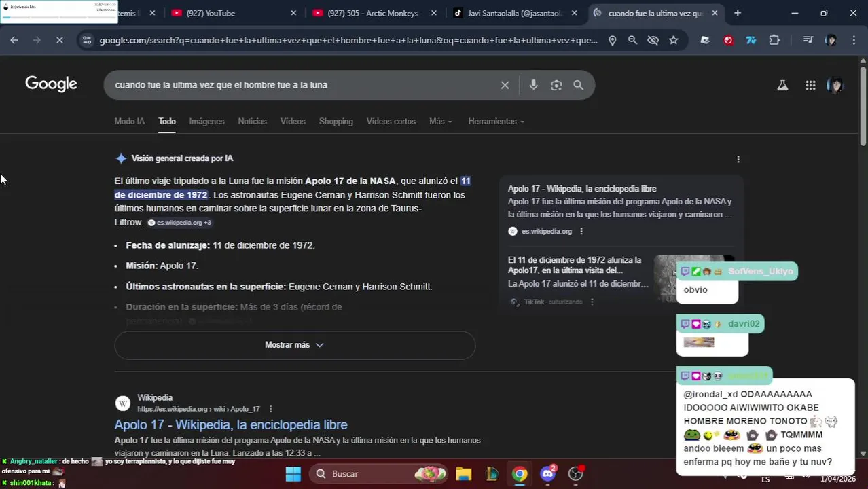Select the Noticias search tab
The width and height of the screenshot is (868, 489).
tap(252, 121)
